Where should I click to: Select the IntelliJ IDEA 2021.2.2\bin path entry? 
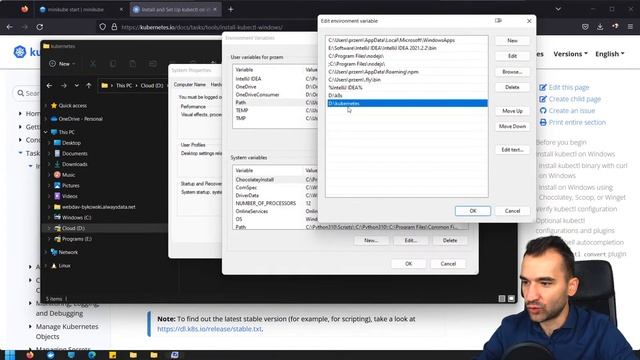click(407, 48)
